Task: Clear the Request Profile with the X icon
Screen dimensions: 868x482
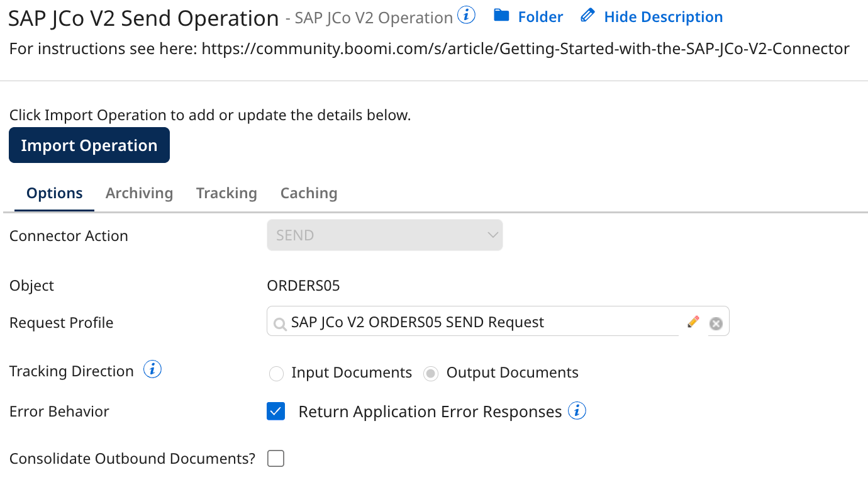Action: coord(715,323)
